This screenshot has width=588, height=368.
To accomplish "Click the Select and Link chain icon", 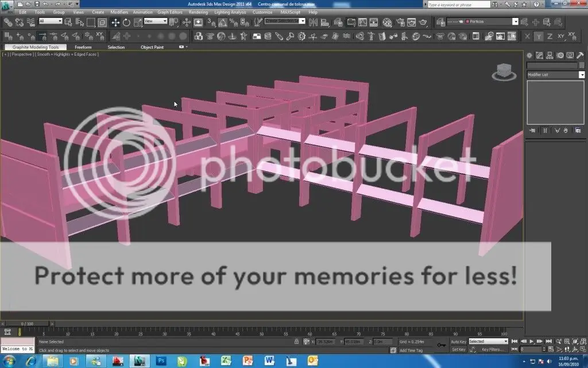I will [7, 22].
